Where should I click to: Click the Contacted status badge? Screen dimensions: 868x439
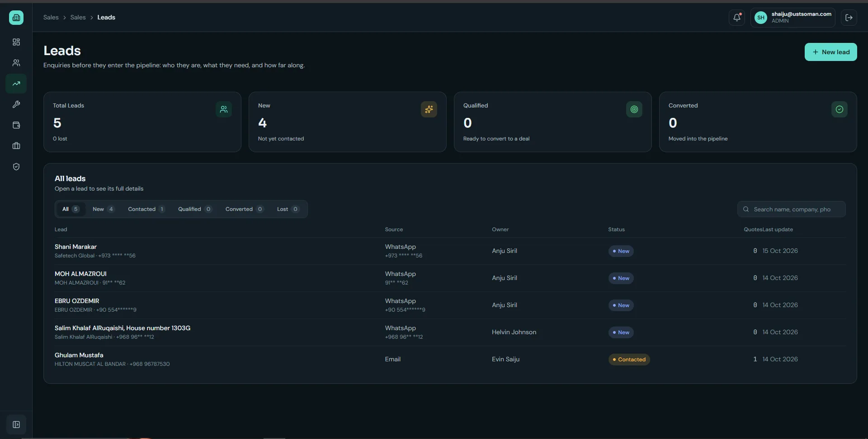point(629,360)
